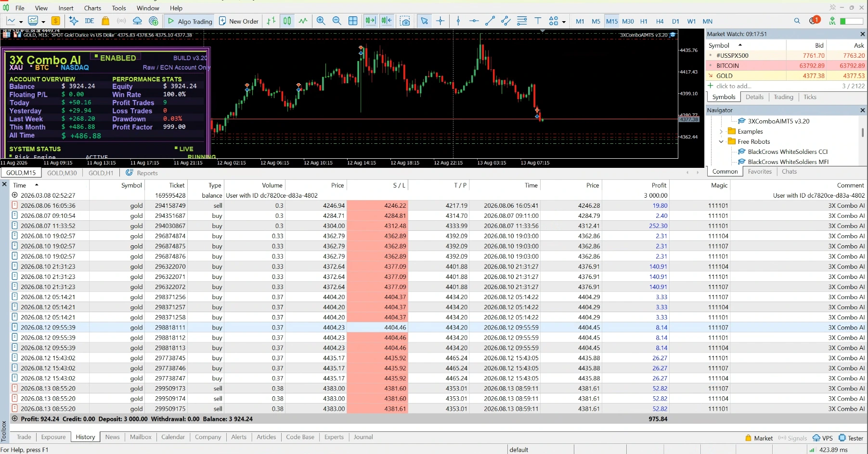Image resolution: width=868 pixels, height=454 pixels.
Task: Click 'click to add...' symbol field
Action: [x=733, y=86]
